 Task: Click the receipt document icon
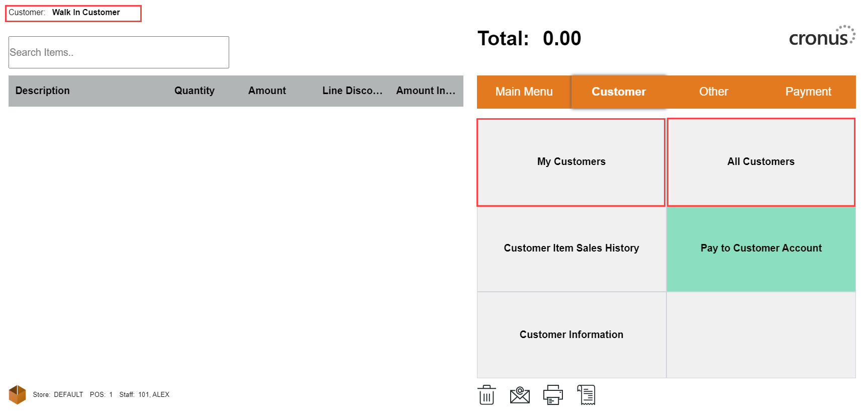coord(586,395)
